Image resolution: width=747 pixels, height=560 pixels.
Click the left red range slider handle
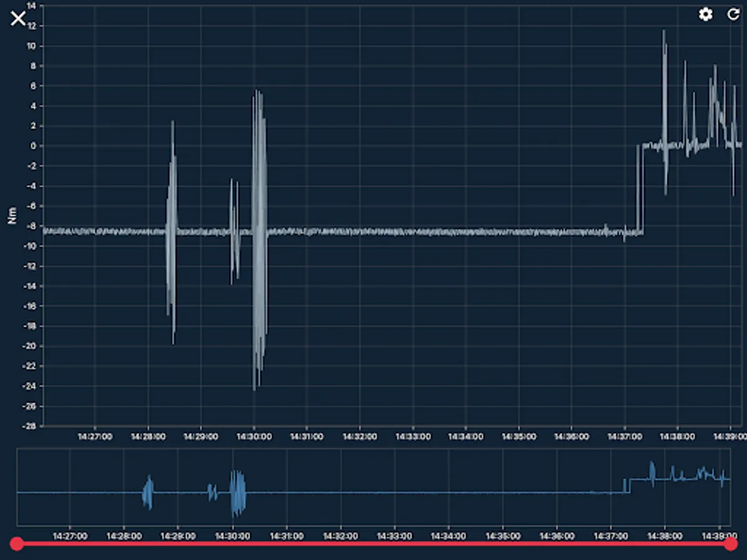(17, 544)
